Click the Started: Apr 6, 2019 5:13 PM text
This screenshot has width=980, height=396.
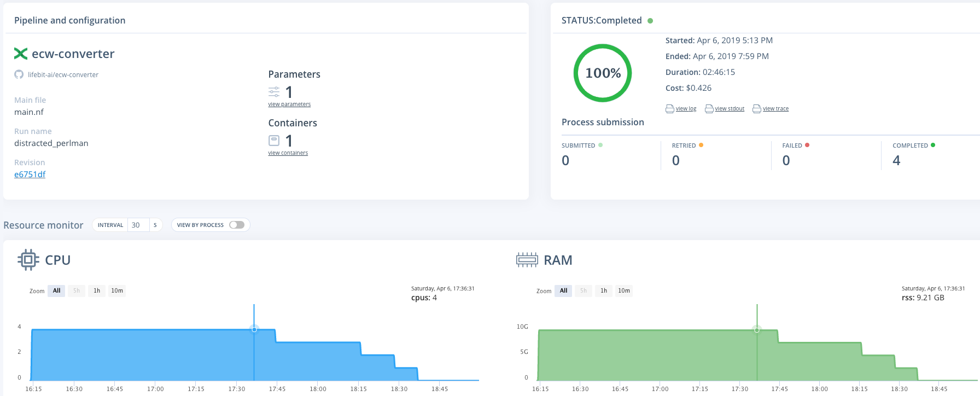(719, 40)
